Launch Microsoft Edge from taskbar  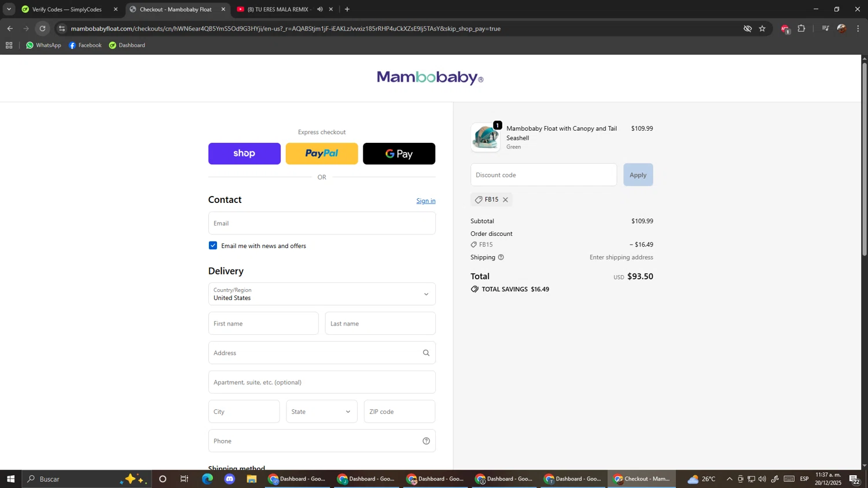coord(207,479)
